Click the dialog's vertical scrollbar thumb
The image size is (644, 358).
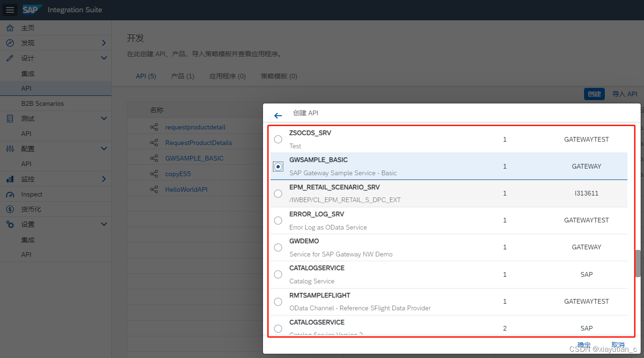coord(638,264)
